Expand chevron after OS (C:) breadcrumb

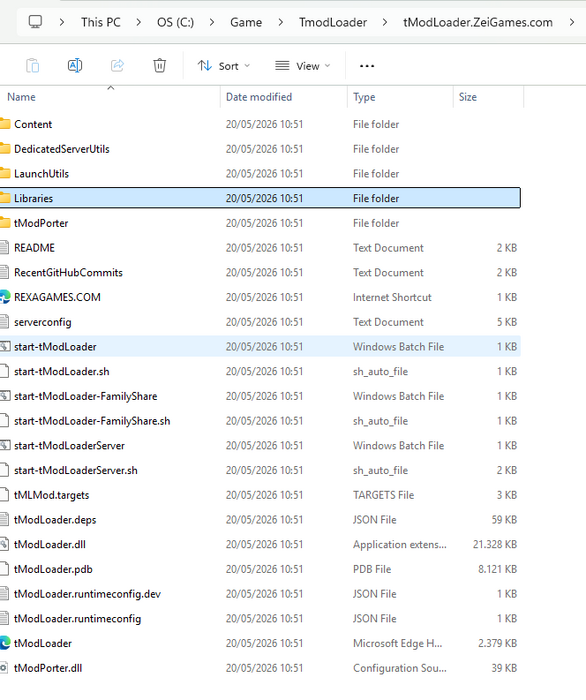(212, 22)
